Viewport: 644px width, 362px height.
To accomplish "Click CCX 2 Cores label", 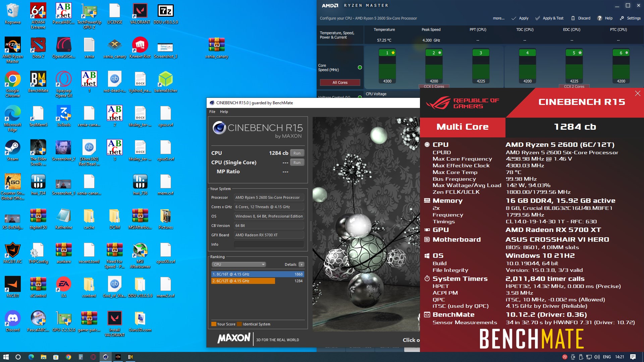I will [x=574, y=86].
